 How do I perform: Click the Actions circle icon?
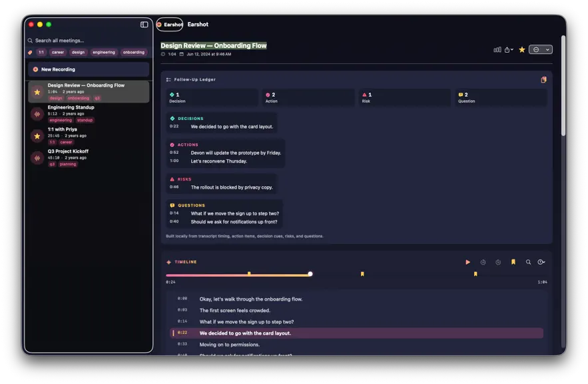coord(172,145)
